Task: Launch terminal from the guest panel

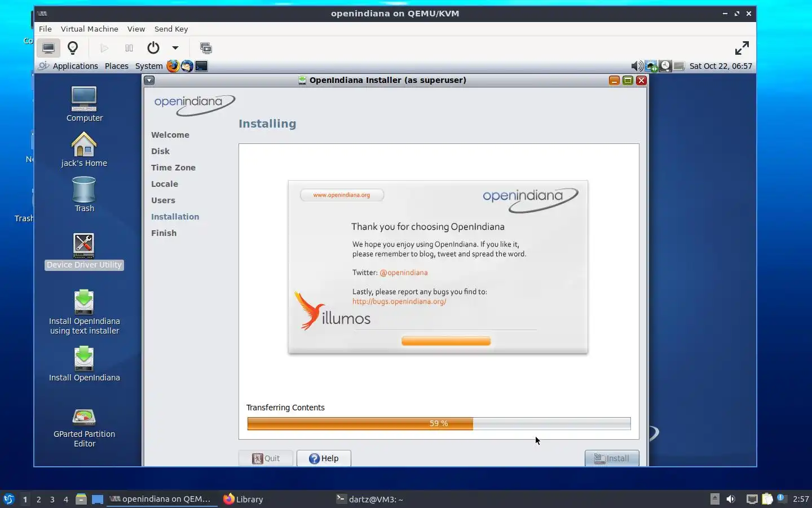Action: click(x=201, y=66)
